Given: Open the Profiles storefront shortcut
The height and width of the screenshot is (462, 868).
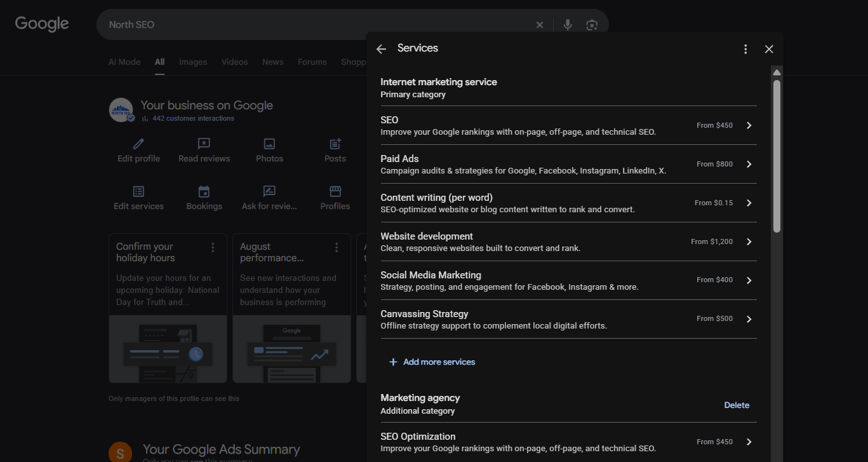Looking at the screenshot, I should 335,198.
